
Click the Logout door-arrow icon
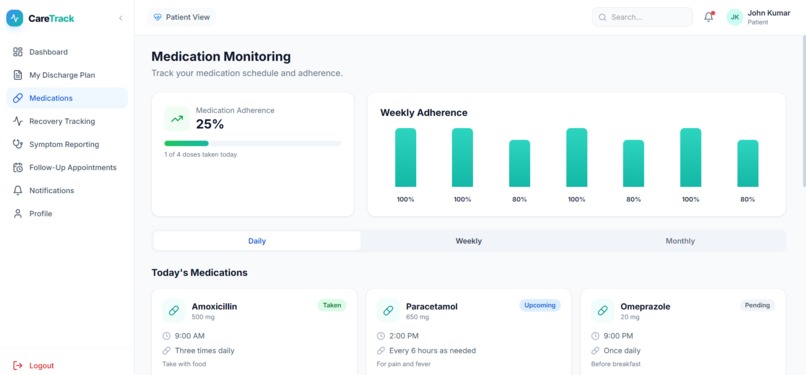(x=18, y=366)
